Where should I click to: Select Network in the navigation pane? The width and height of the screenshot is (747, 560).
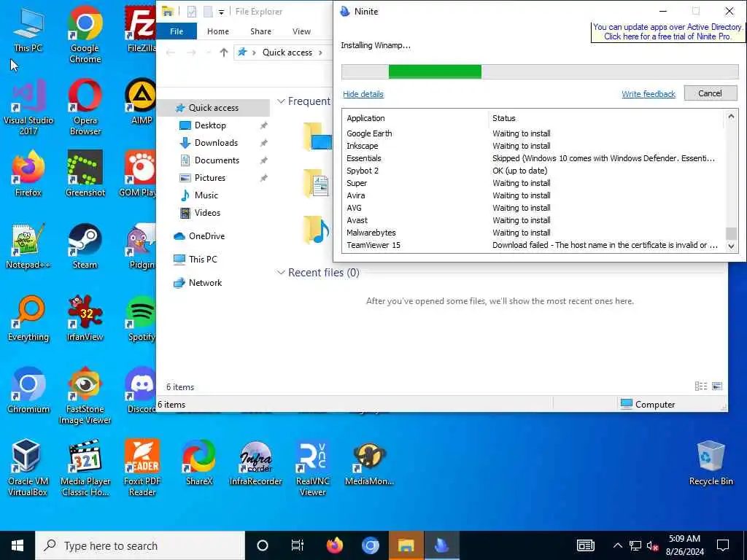point(205,283)
